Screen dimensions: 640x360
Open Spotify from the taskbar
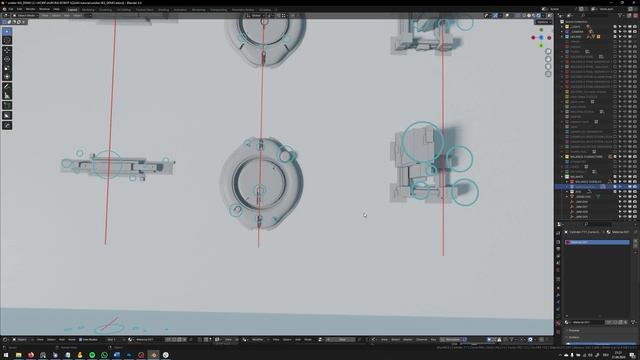[92, 355]
